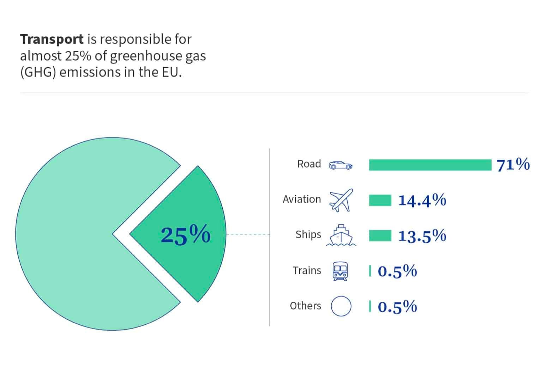
Task: Click the airplane icon next to Aviation
Action: click(x=341, y=200)
